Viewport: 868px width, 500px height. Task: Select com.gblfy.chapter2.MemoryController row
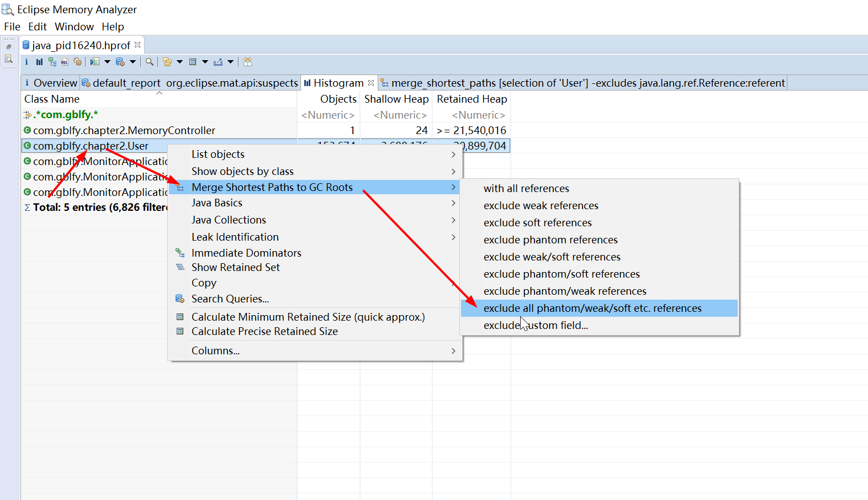(x=265, y=130)
